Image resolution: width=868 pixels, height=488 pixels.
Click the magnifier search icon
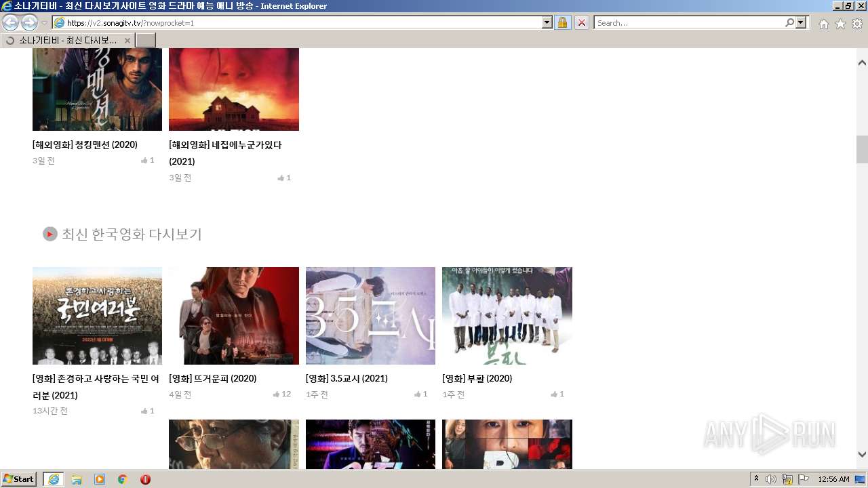790,22
